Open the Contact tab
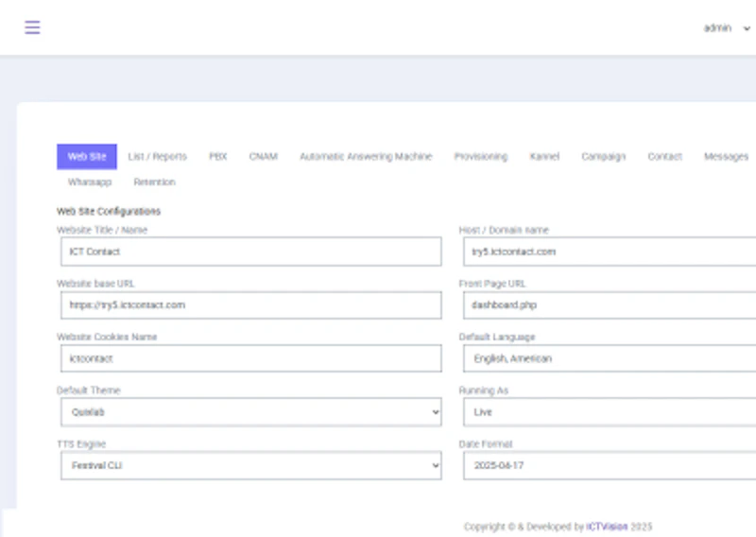This screenshot has width=756, height=537. (x=664, y=156)
